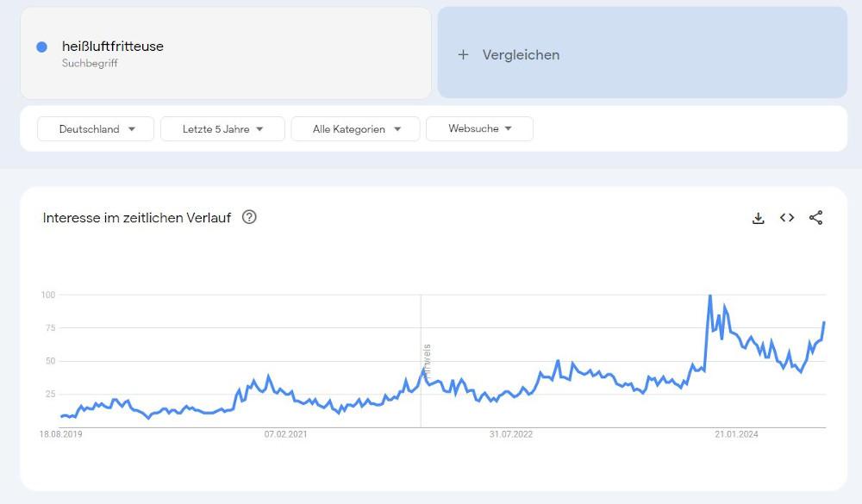
Task: Click the 31.07.2022 axis label
Action: [511, 434]
